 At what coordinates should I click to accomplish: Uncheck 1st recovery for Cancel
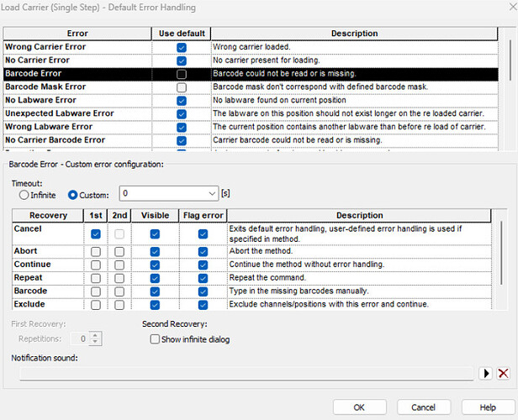pos(96,234)
